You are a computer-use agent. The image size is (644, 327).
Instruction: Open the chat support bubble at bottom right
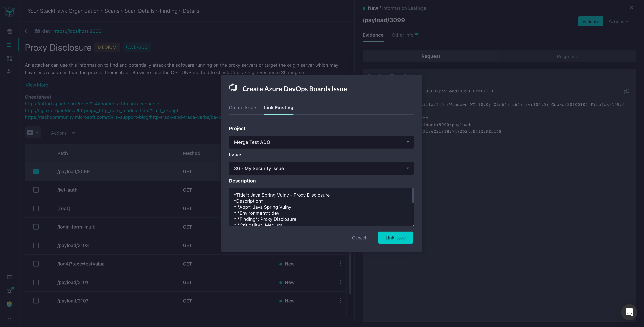click(629, 312)
